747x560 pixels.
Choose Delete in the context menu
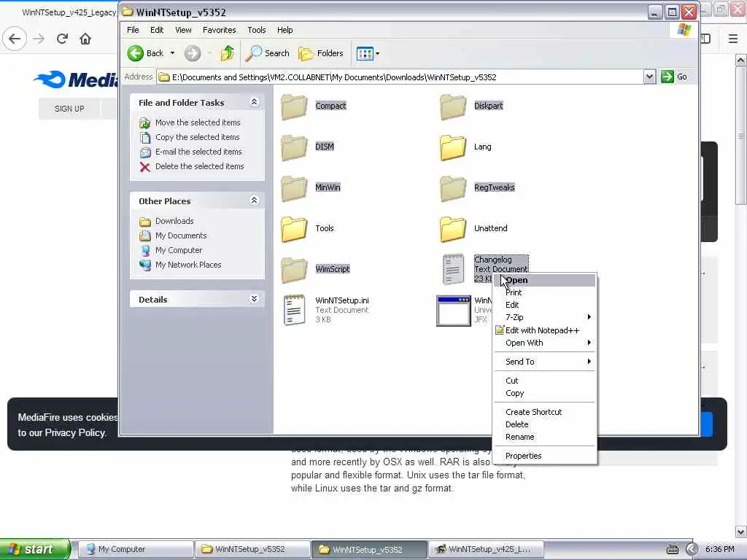pos(544,425)
